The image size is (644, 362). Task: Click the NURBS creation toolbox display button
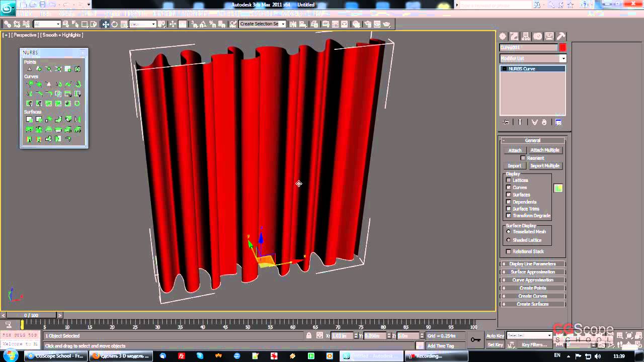[x=558, y=188]
